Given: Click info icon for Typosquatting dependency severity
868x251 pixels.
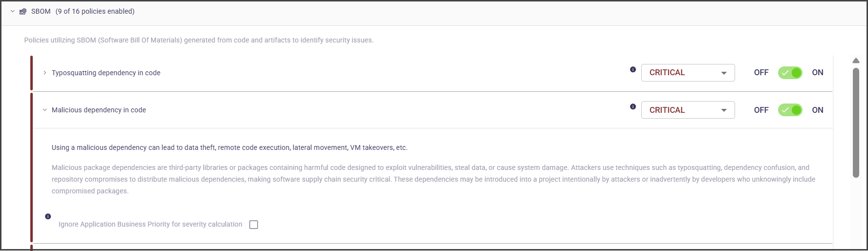Looking at the screenshot, I should point(633,69).
